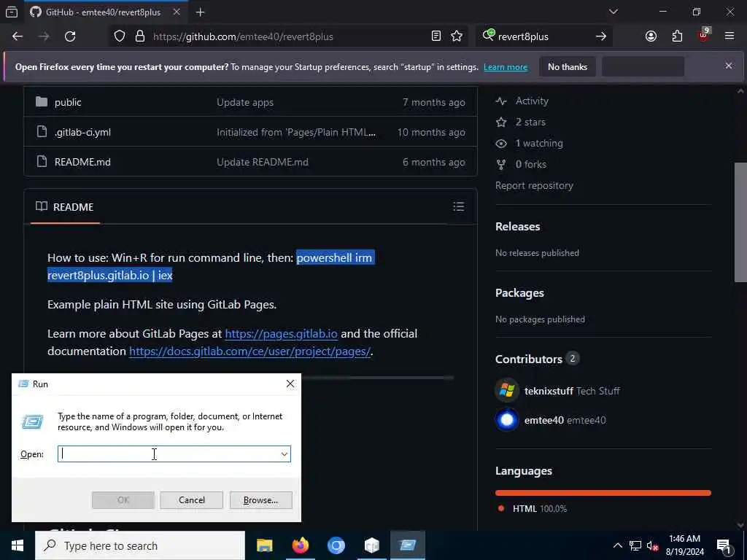Viewport: 747px width, 560px height.
Task: Open emtee40 contributor avatar
Action: [x=507, y=420]
